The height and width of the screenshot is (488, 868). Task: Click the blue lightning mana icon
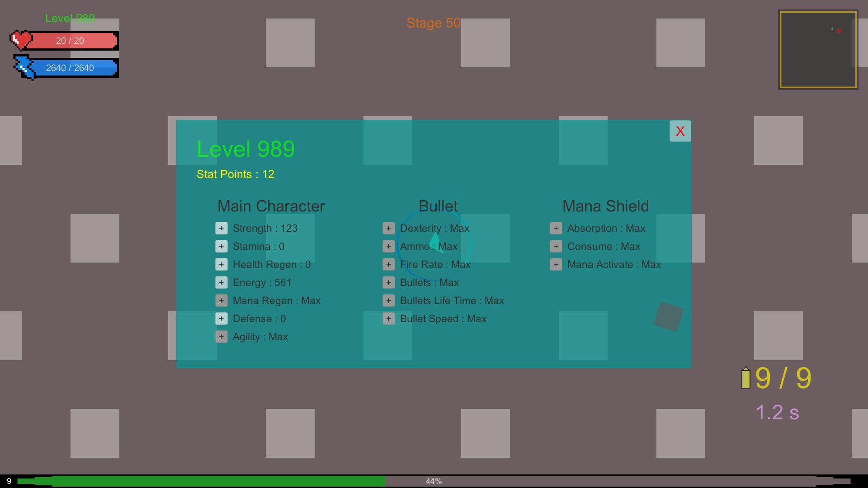coord(25,68)
